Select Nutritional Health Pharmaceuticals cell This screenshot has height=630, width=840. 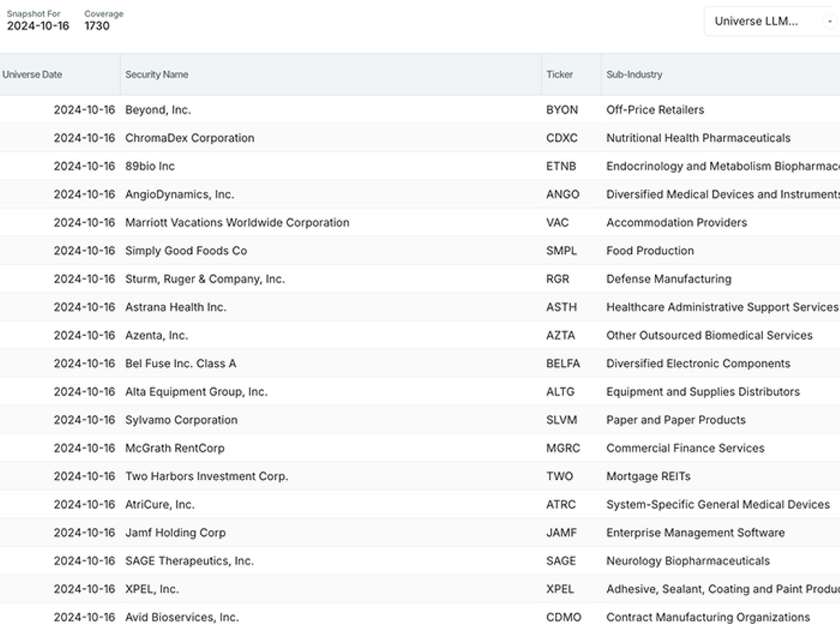tap(698, 138)
